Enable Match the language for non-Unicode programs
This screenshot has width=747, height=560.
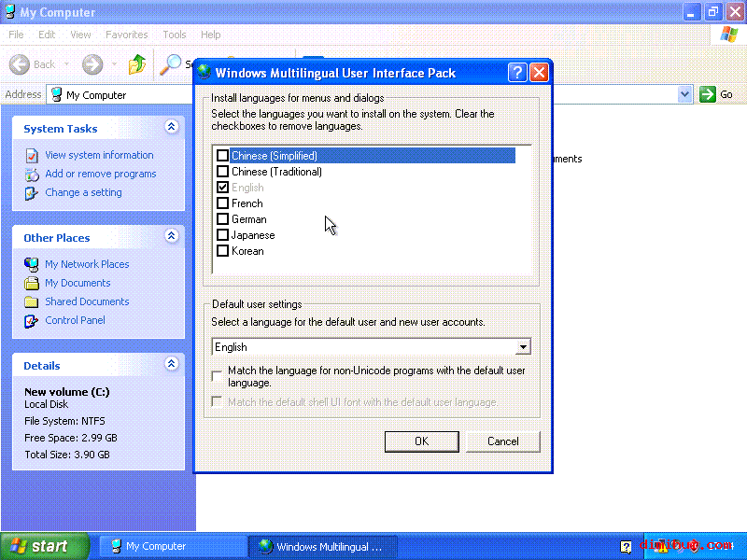(218, 376)
